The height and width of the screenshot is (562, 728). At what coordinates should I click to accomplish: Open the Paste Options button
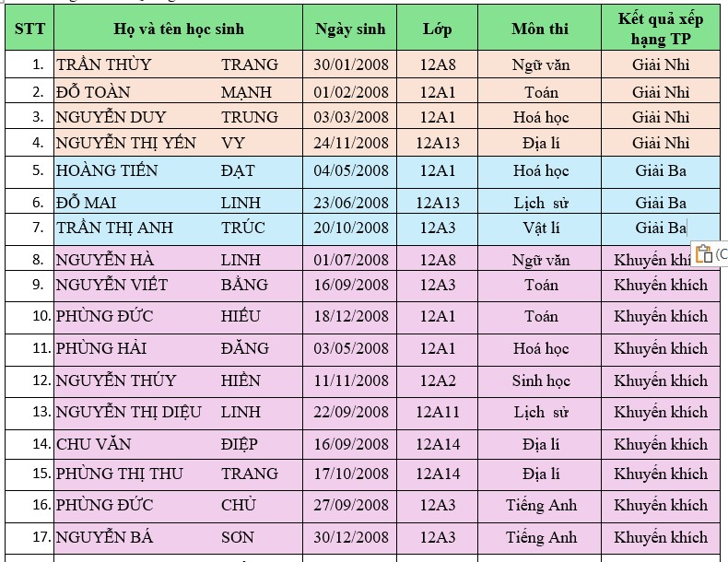click(706, 254)
